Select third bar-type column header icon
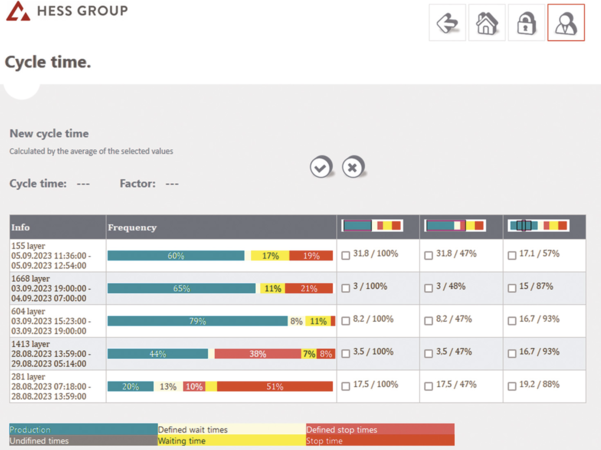The image size is (601, 450). [539, 225]
